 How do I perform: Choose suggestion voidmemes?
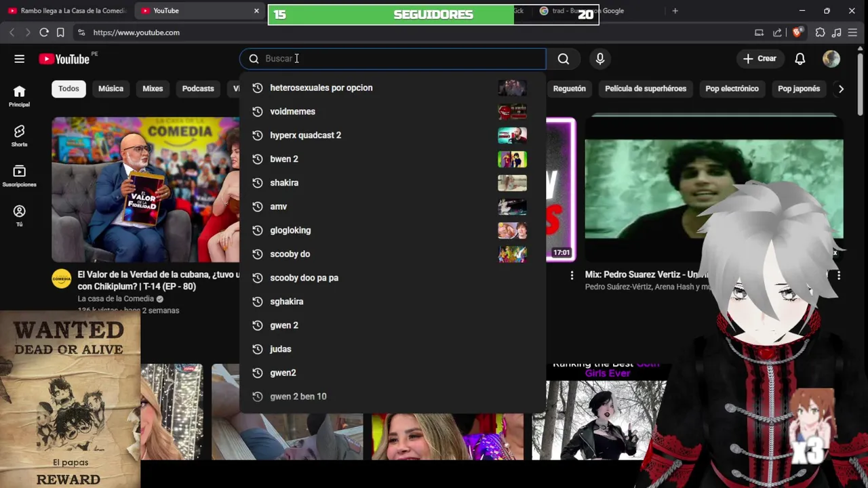coord(392,111)
